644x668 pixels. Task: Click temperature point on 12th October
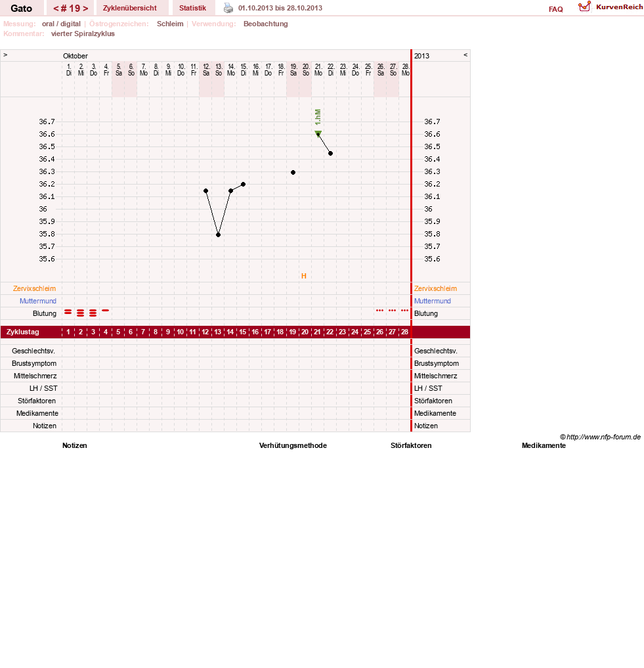[205, 191]
